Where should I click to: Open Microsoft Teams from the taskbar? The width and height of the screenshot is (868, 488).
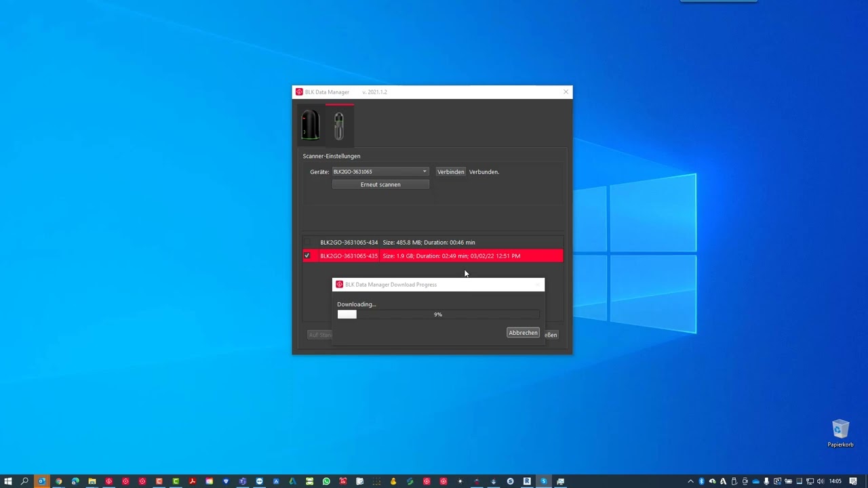pos(242,481)
